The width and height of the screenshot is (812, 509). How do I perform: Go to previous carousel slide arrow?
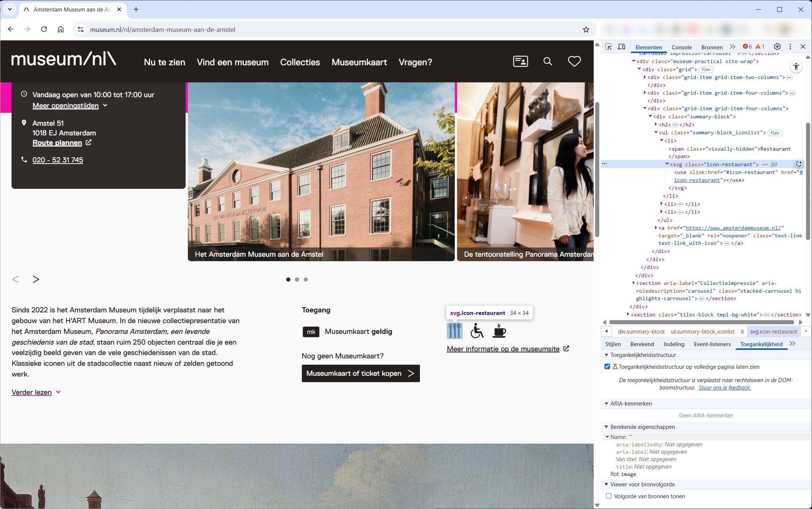pyautogui.click(x=16, y=279)
